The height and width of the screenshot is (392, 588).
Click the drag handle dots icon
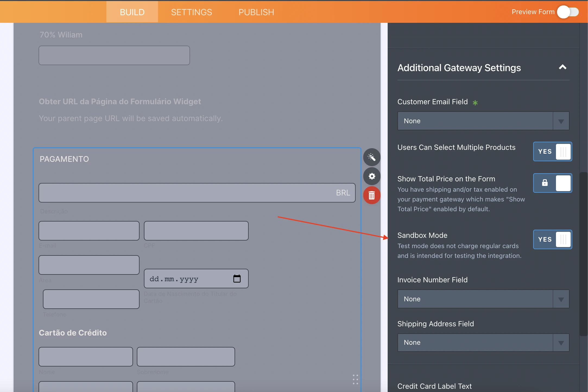click(x=355, y=379)
